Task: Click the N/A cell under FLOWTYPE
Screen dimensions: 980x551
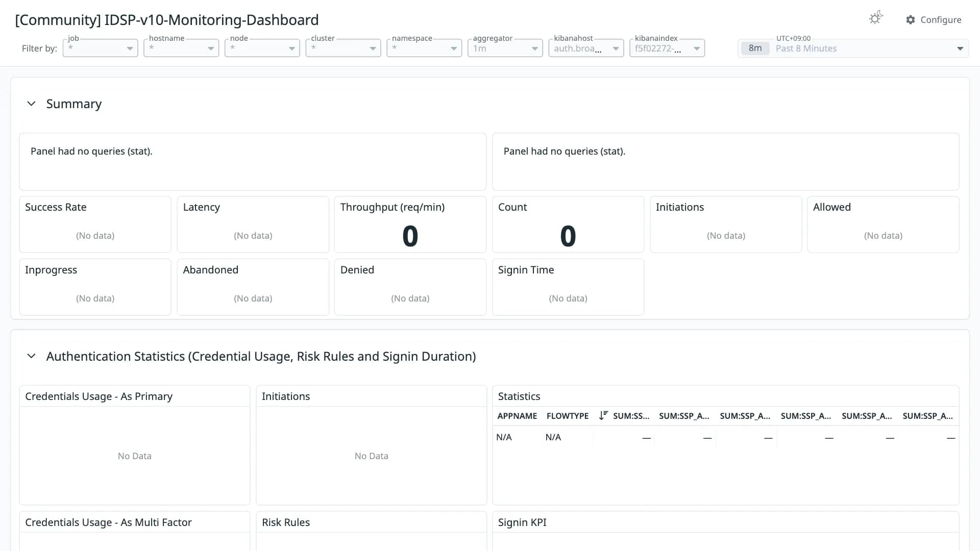Action: pyautogui.click(x=553, y=437)
